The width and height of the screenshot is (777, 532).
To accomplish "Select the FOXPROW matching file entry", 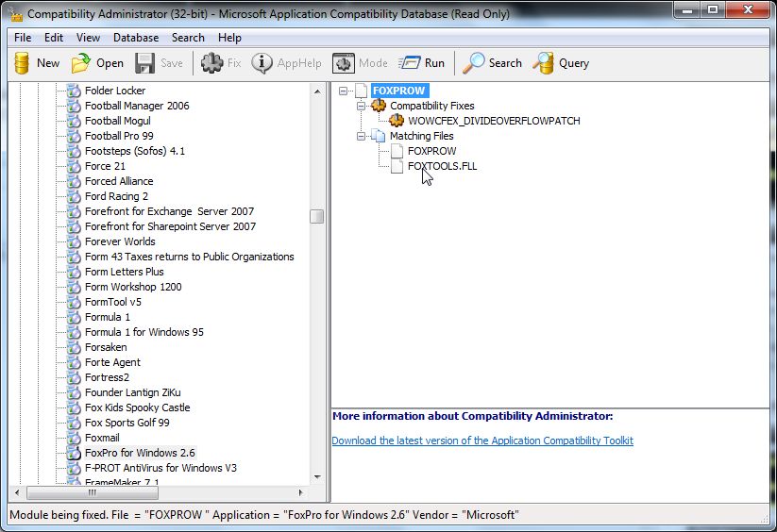I will pos(432,151).
